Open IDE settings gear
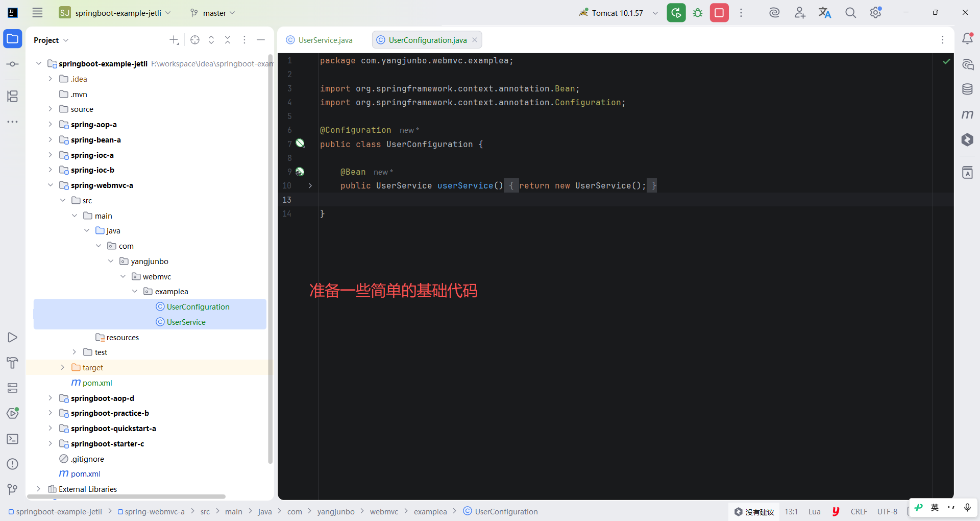This screenshot has height=521, width=980. (876, 13)
